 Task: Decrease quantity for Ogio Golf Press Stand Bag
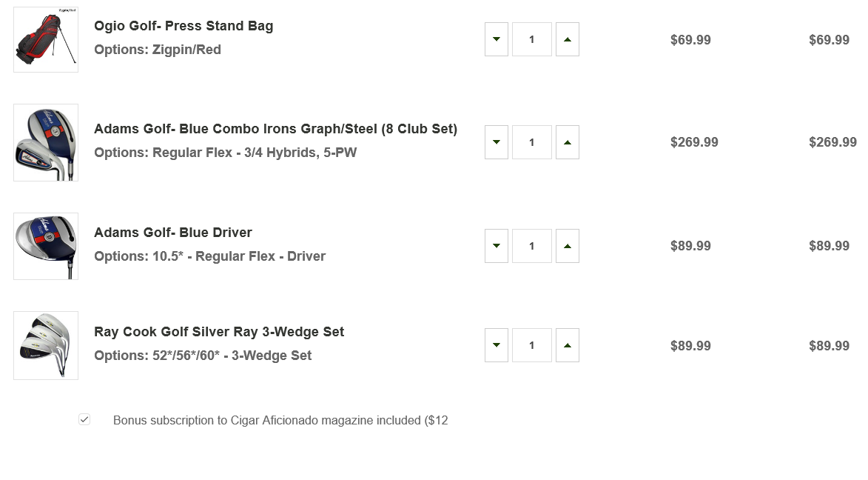tap(497, 39)
